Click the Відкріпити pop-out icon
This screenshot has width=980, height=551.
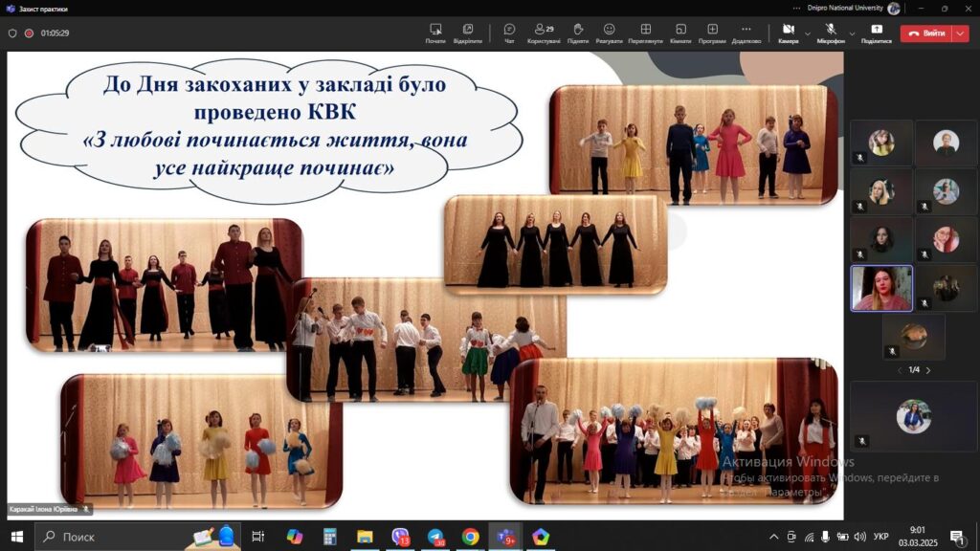(467, 33)
